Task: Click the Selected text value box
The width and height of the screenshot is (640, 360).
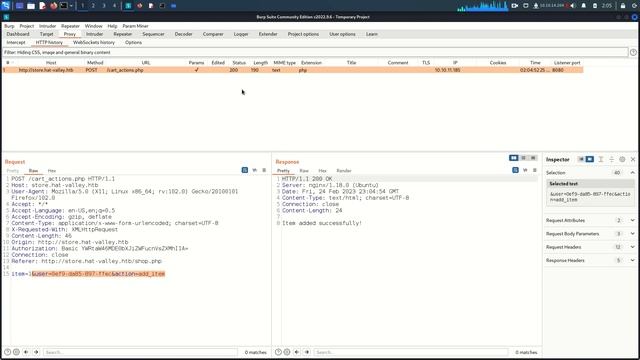Action: [590, 197]
